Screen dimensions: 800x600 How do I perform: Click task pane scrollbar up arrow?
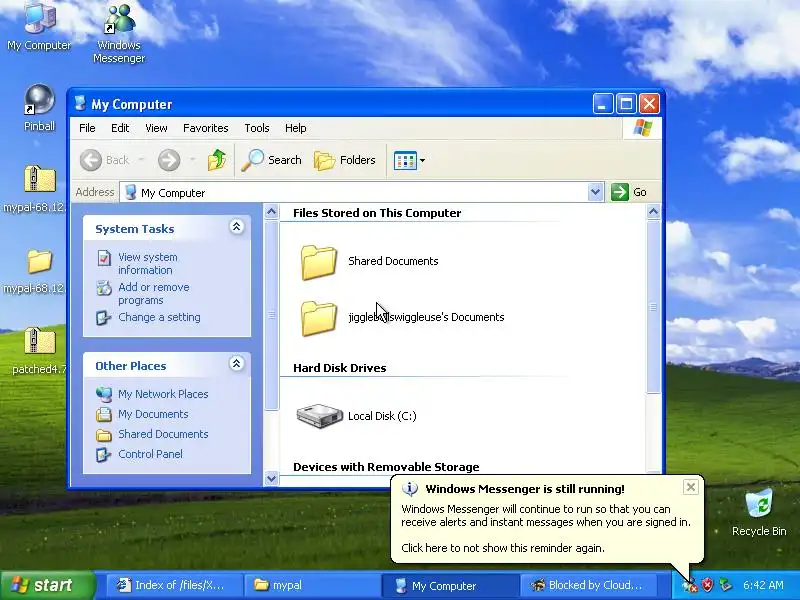271,211
